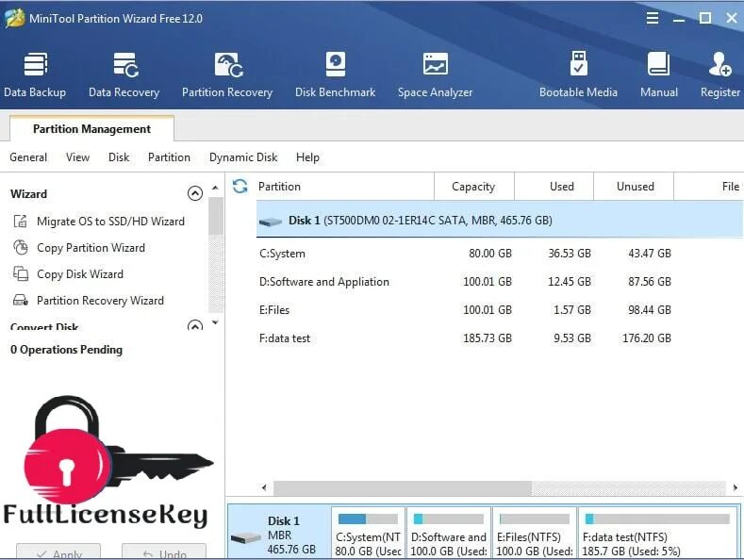Open the Help menu
Screen dimensions: 744x560
click(x=307, y=157)
